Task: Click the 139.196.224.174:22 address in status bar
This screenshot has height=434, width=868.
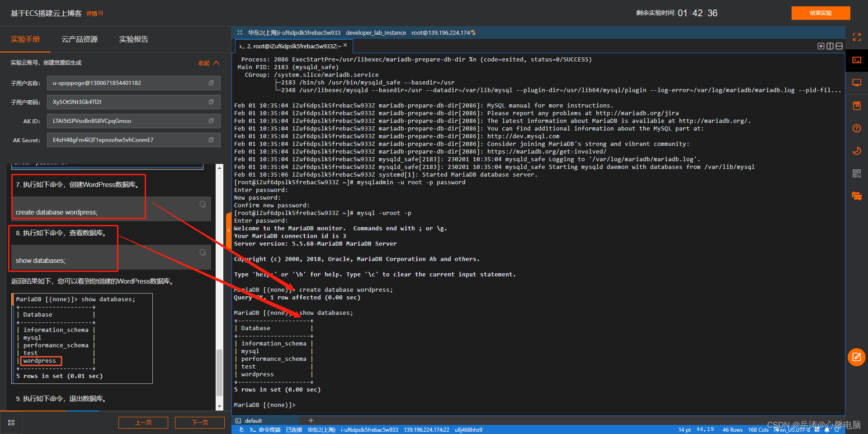Action: coord(426,430)
